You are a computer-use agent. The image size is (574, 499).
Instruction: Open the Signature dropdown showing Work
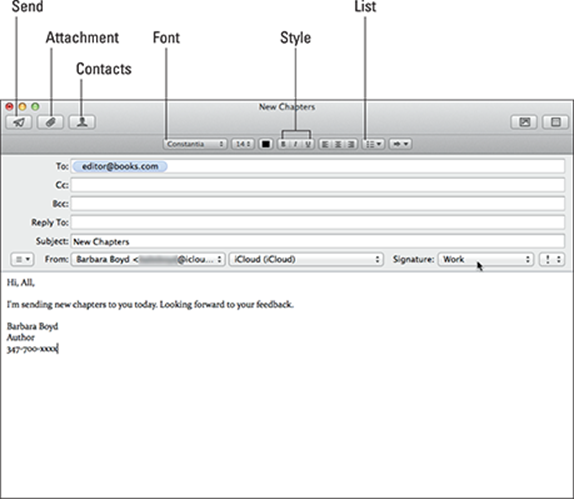(x=486, y=259)
